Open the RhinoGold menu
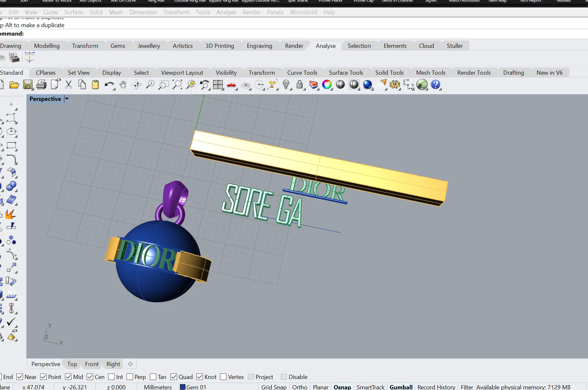Screen dimensions: 588x390 point(303,12)
